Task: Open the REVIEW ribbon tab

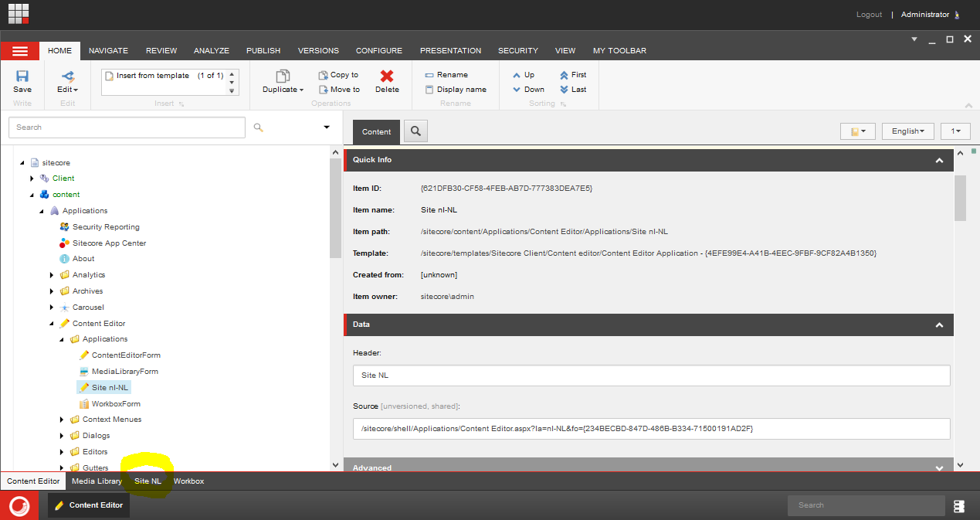Action: (161, 51)
